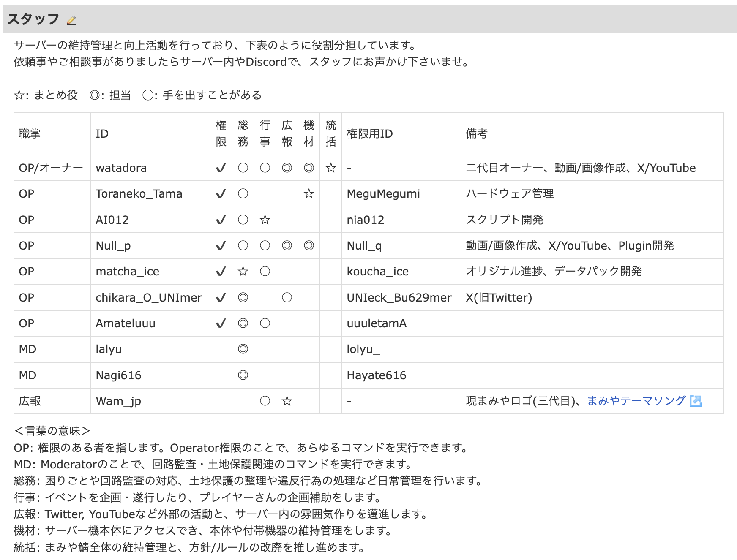737x560 pixels.
Task: Click the koucha_ice permission ID
Action: [377, 272]
